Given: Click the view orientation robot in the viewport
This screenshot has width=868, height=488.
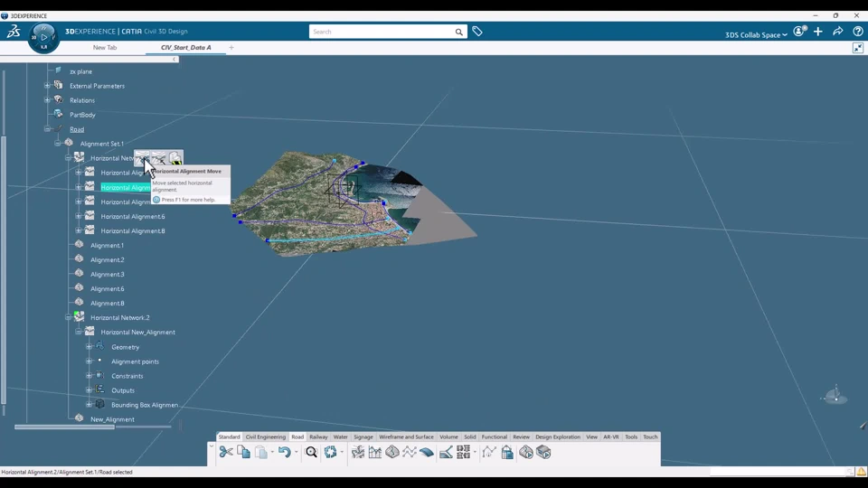Looking at the screenshot, I should point(835,395).
